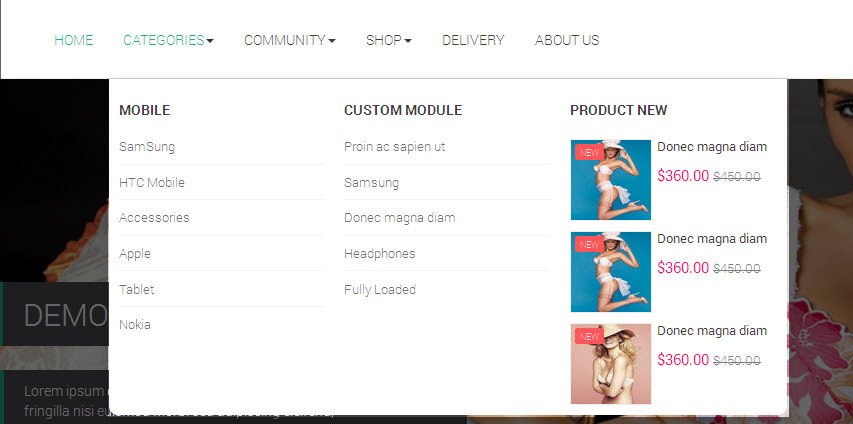Choose HTC Mobile category link

point(152,183)
